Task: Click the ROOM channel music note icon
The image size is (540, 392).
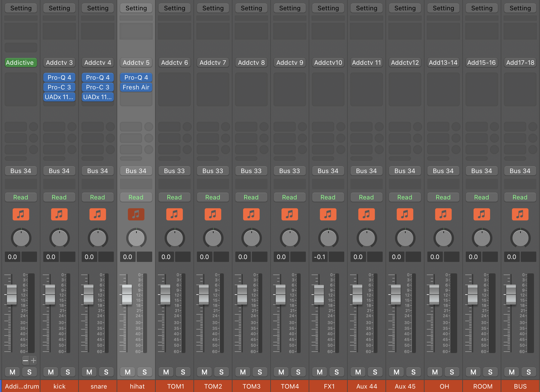Action: (x=482, y=214)
